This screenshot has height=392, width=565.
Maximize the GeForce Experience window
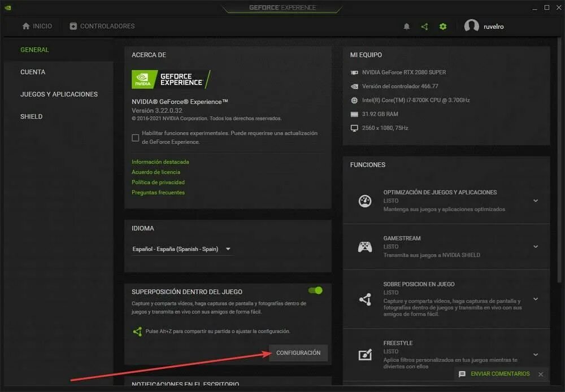coord(546,7)
